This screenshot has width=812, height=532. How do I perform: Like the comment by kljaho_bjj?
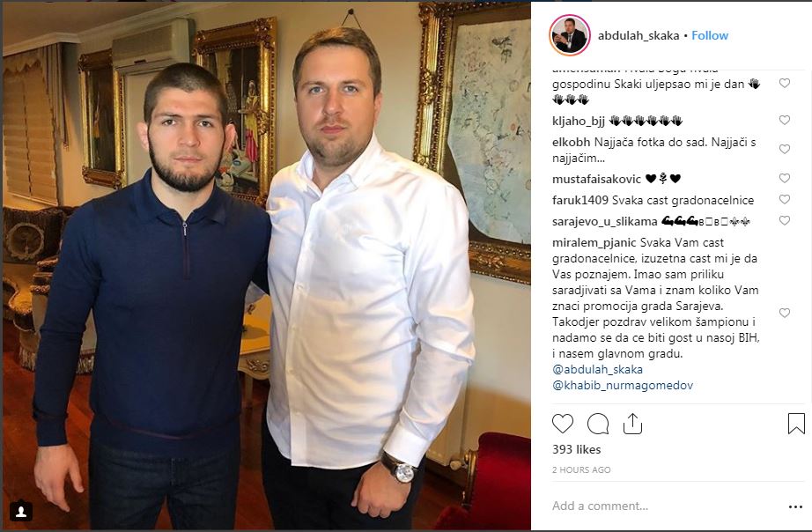[x=785, y=120]
